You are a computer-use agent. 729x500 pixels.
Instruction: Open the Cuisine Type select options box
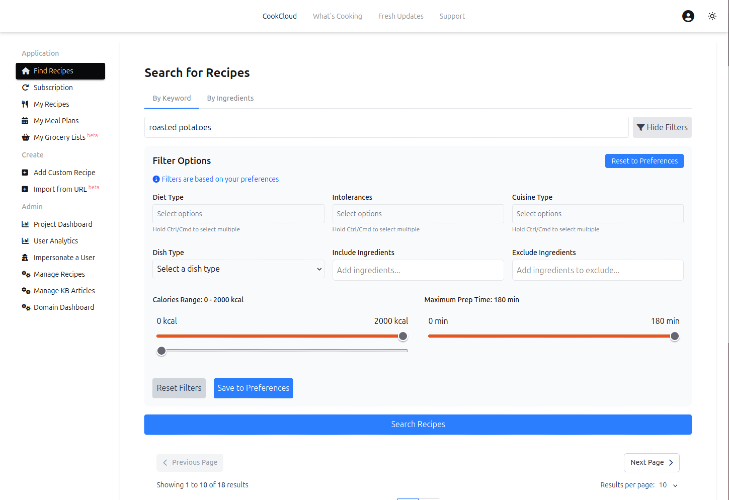(x=598, y=214)
